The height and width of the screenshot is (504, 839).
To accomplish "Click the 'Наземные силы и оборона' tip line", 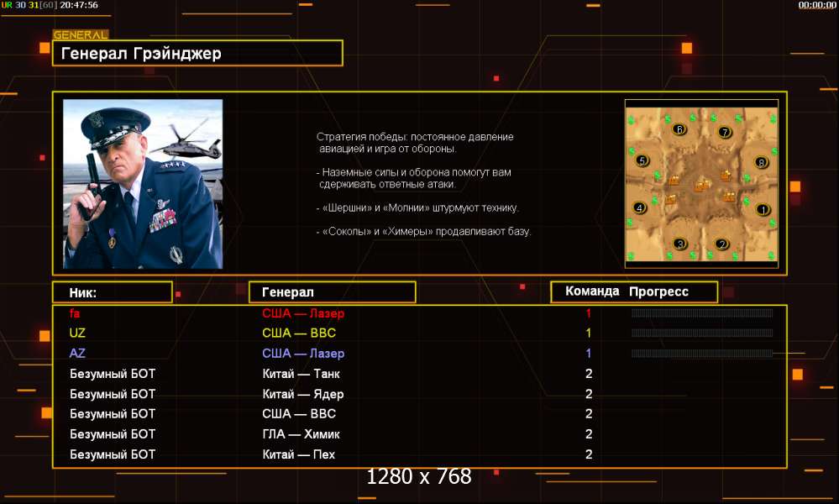I will 413,178.
